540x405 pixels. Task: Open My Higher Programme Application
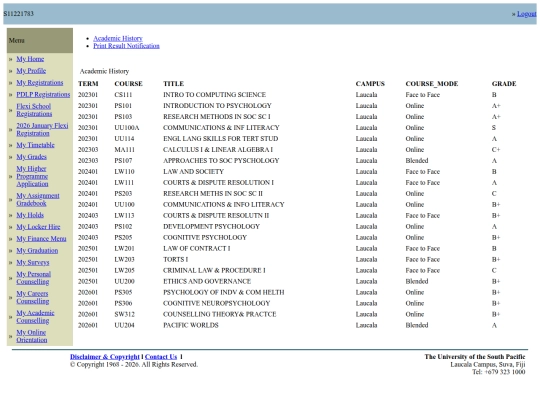tap(32, 176)
